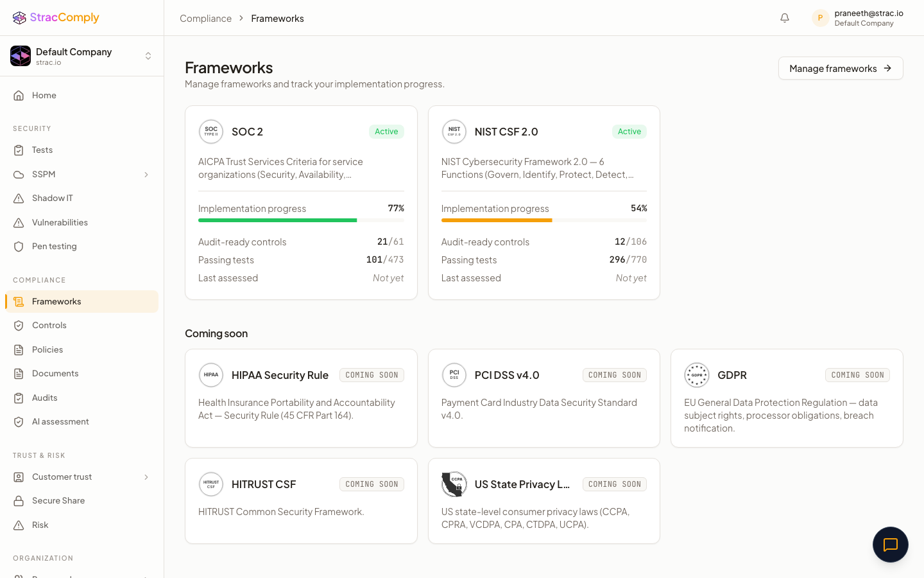Click the Risk triangle icon
Screen dimensions: 924x578
point(19,525)
